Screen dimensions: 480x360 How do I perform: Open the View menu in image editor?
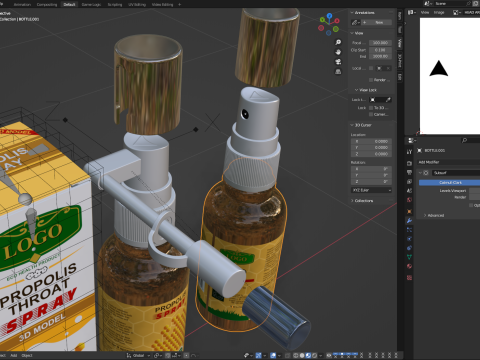click(425, 12)
